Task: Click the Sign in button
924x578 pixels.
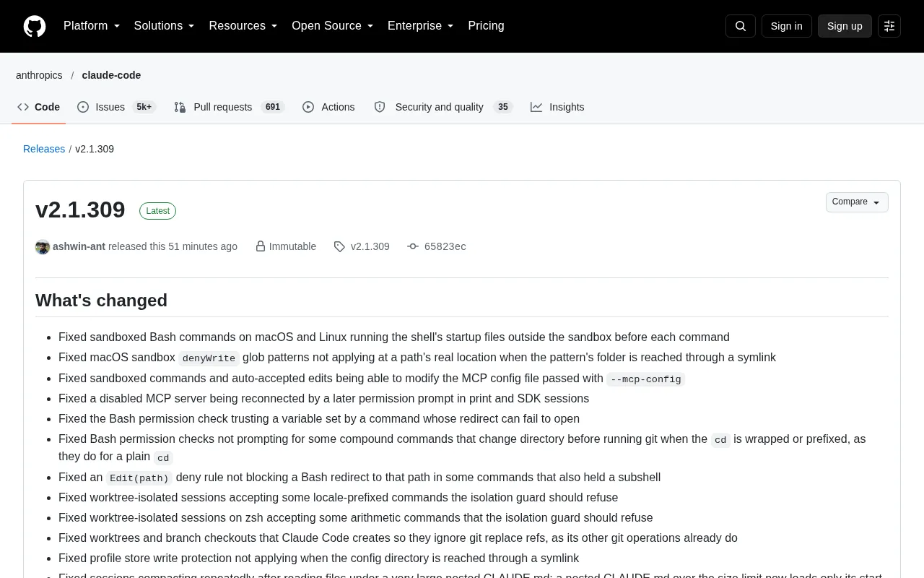Action: (x=786, y=26)
